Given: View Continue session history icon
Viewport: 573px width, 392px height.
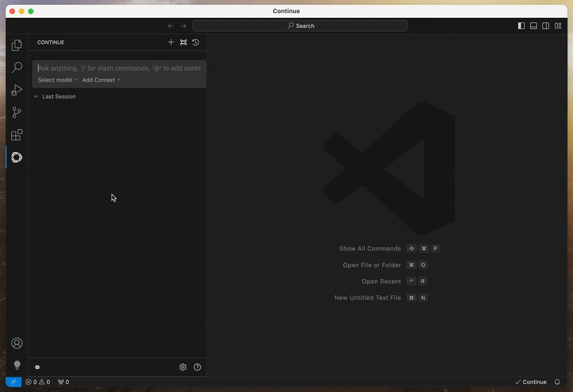Looking at the screenshot, I should pyautogui.click(x=196, y=42).
